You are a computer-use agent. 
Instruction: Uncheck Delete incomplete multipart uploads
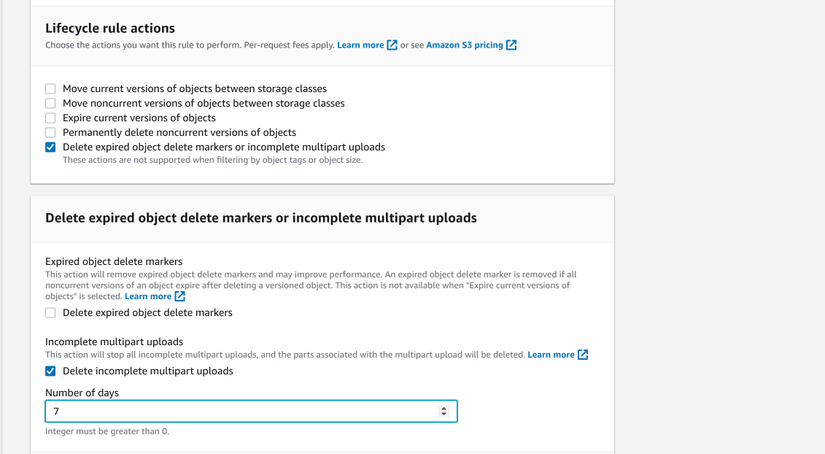[x=50, y=371]
